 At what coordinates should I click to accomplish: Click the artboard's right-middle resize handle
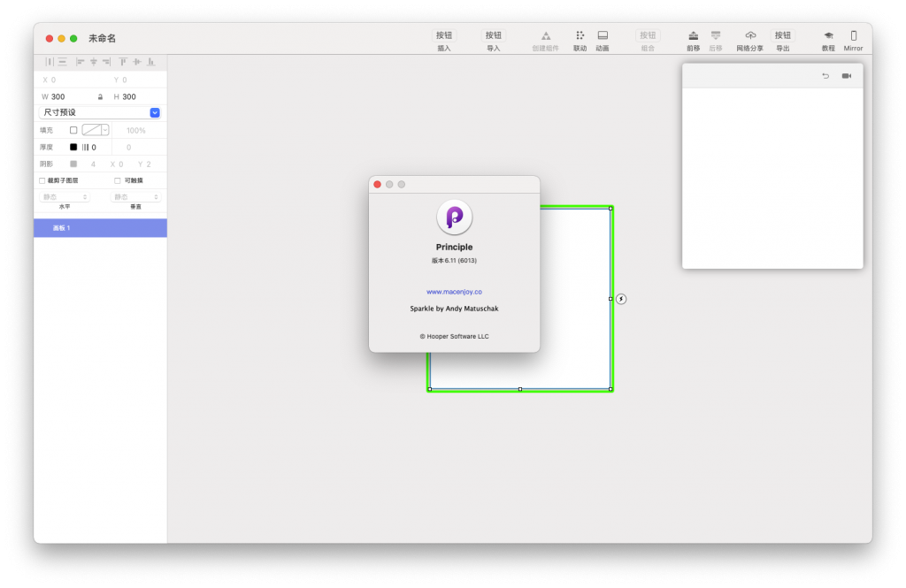610,299
